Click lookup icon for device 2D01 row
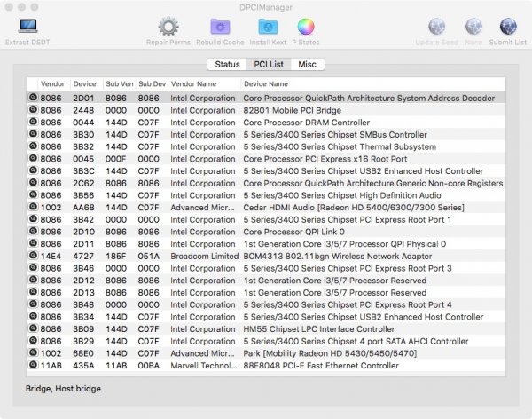 [33, 98]
